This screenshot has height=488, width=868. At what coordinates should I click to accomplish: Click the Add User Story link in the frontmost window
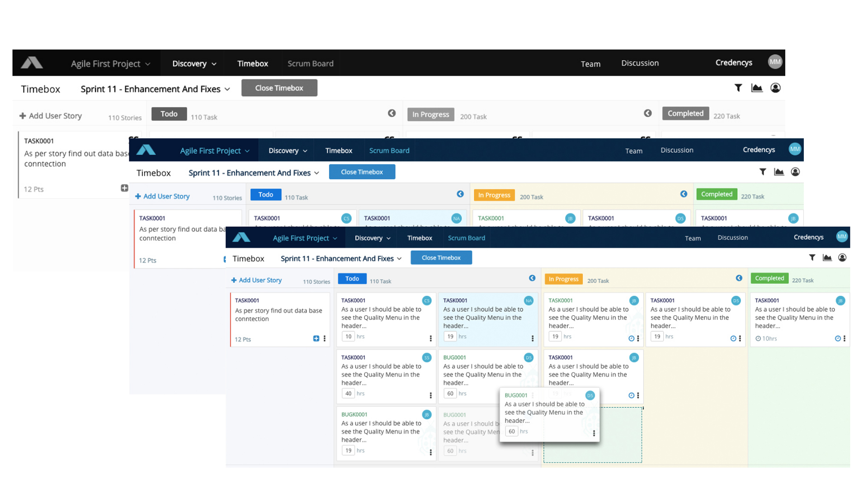tap(256, 280)
